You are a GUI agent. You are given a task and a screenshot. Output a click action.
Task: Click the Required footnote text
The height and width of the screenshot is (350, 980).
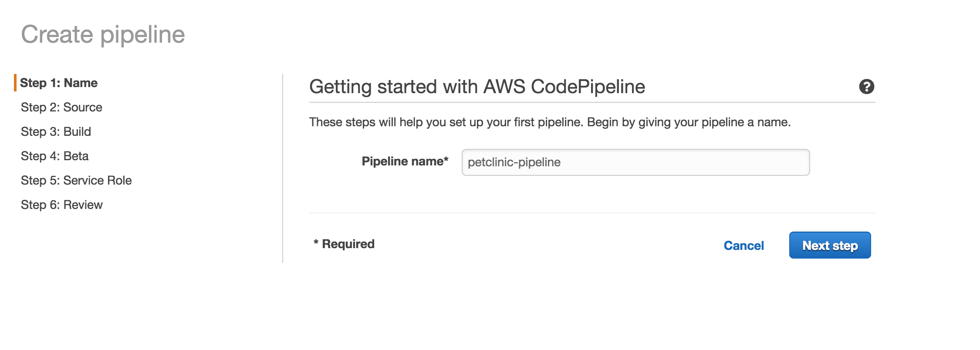[x=344, y=244]
